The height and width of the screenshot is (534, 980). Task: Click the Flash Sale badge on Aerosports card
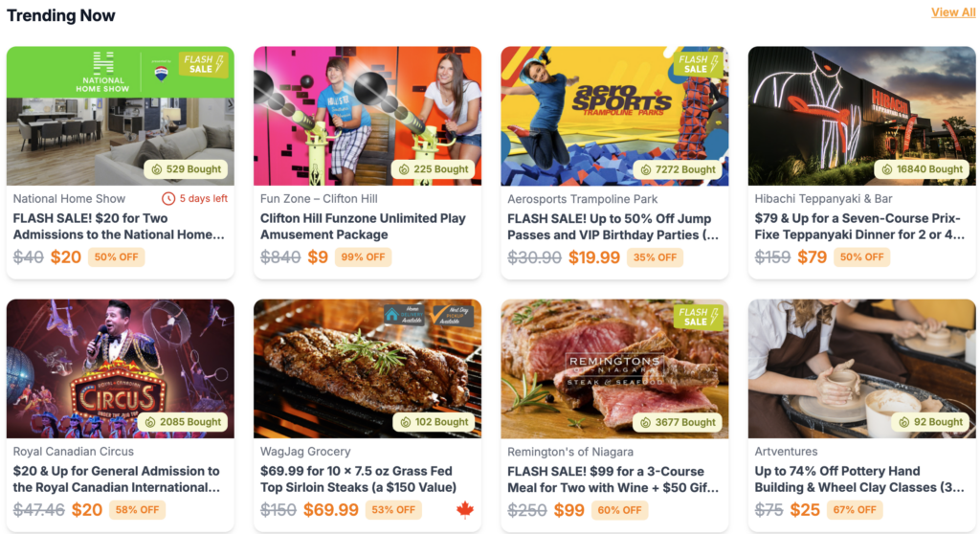[x=699, y=64]
